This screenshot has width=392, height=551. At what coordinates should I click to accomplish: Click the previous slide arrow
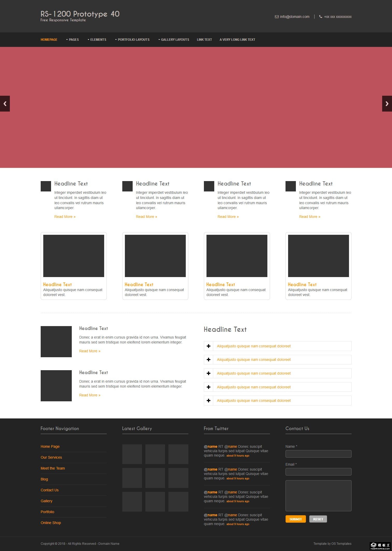(5, 104)
